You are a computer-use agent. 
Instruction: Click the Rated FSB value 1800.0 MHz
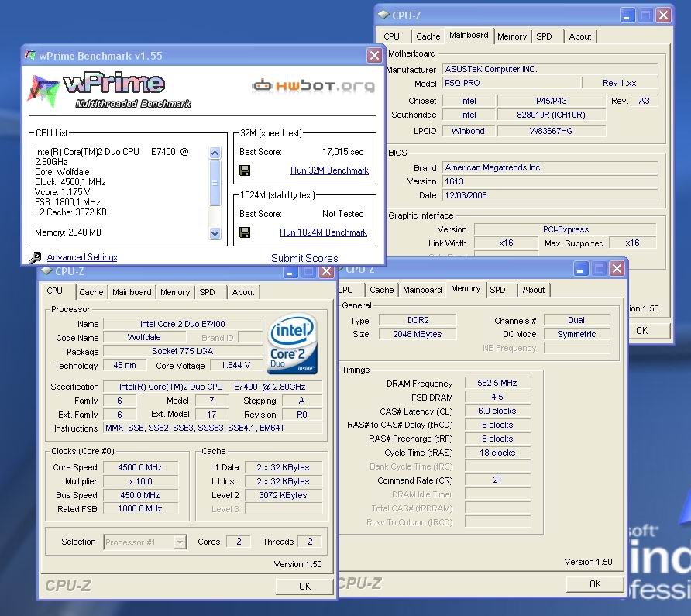(140, 509)
